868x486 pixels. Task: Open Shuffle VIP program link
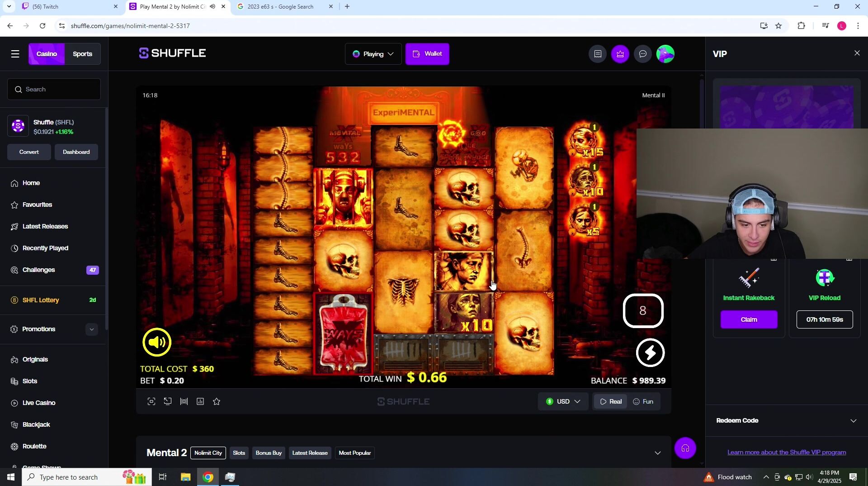(787, 453)
